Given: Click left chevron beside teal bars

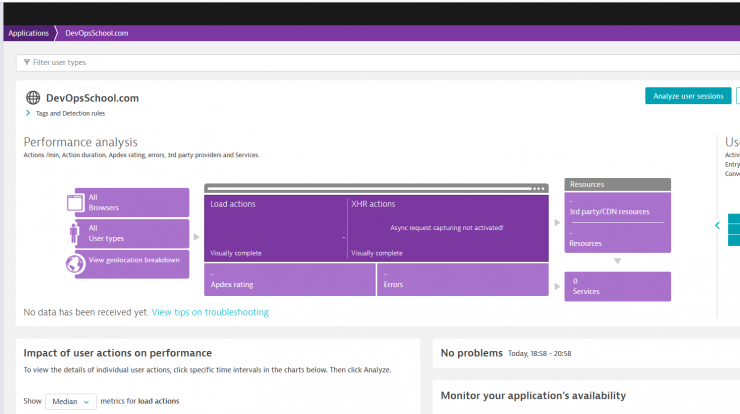Looking at the screenshot, I should pos(717,226).
